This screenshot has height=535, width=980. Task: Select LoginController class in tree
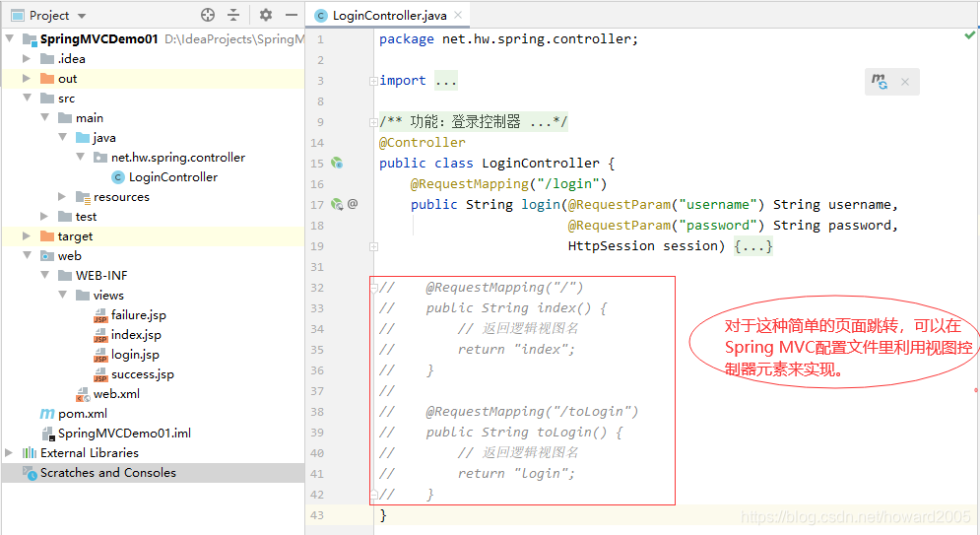pyautogui.click(x=173, y=177)
